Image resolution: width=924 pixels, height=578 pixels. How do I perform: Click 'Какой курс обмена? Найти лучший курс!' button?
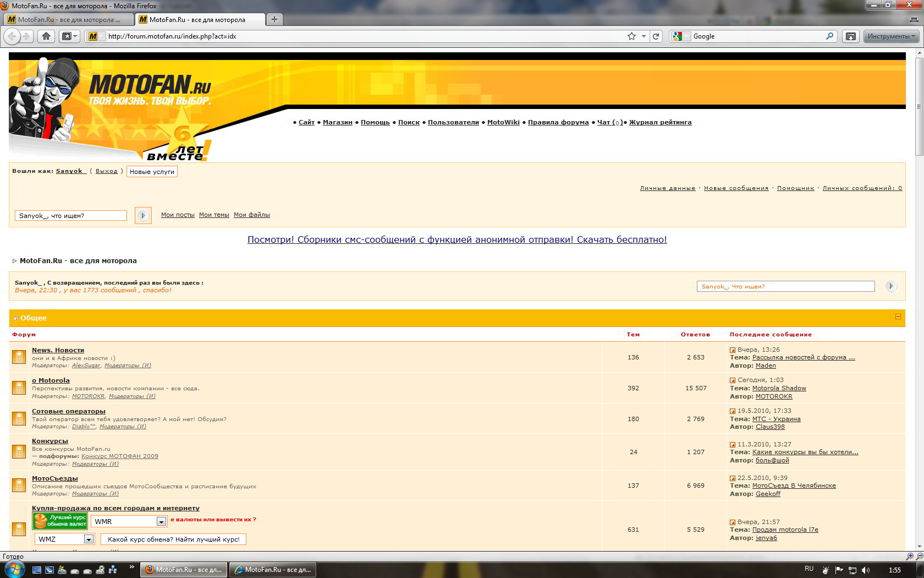[173, 539]
